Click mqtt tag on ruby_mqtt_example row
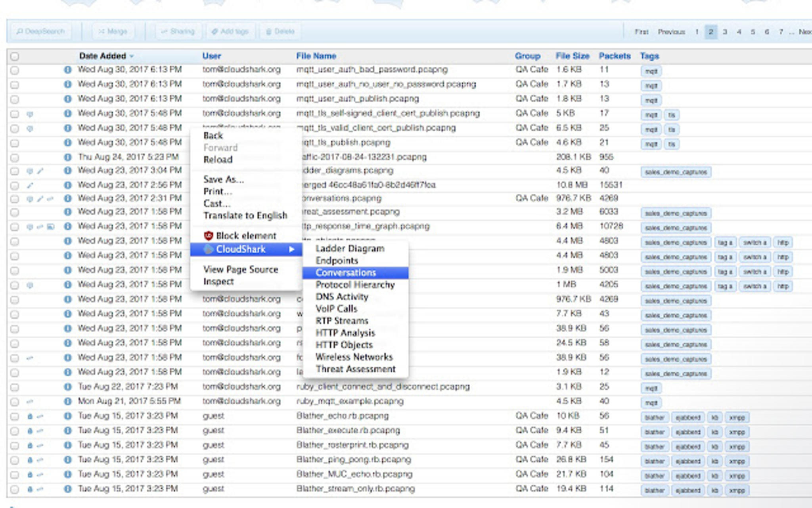Screen dimensions: 812x508 pos(651,403)
